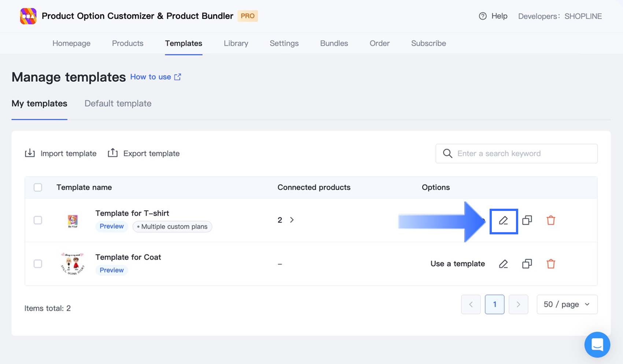The image size is (623, 364).
Task: Open the live chat bubble
Action: point(597,345)
